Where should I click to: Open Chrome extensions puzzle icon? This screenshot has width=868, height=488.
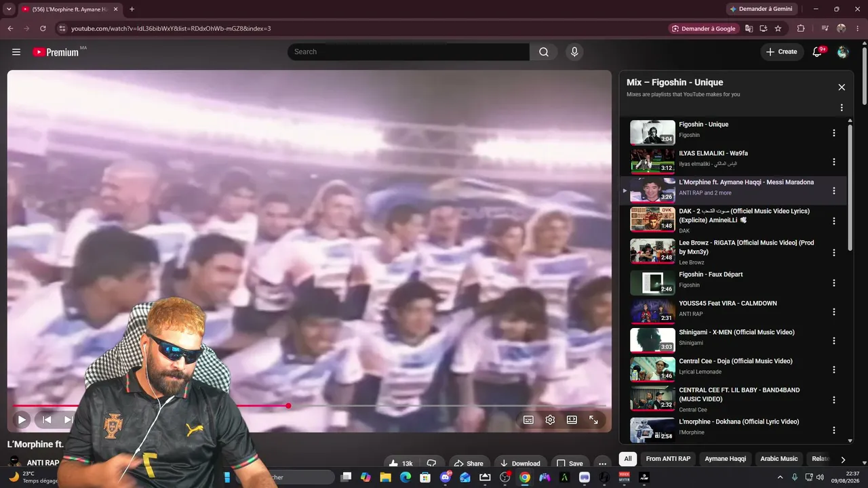tap(801, 28)
